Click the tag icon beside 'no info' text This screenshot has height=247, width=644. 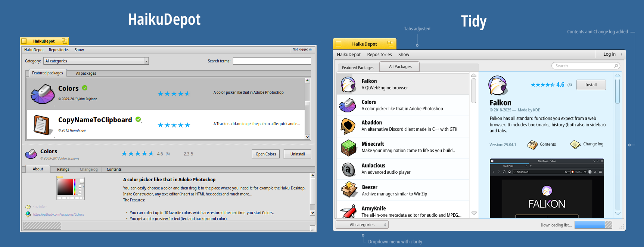coord(28,207)
